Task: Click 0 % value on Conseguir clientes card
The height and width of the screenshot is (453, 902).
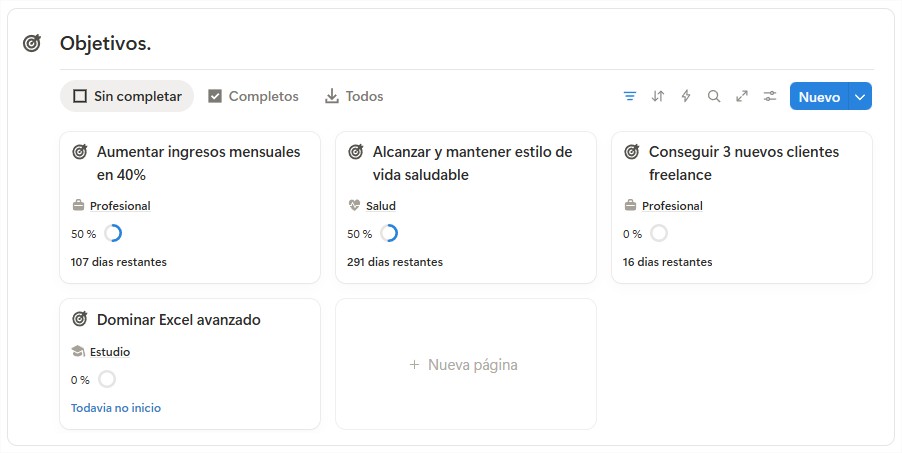Action: (632, 234)
